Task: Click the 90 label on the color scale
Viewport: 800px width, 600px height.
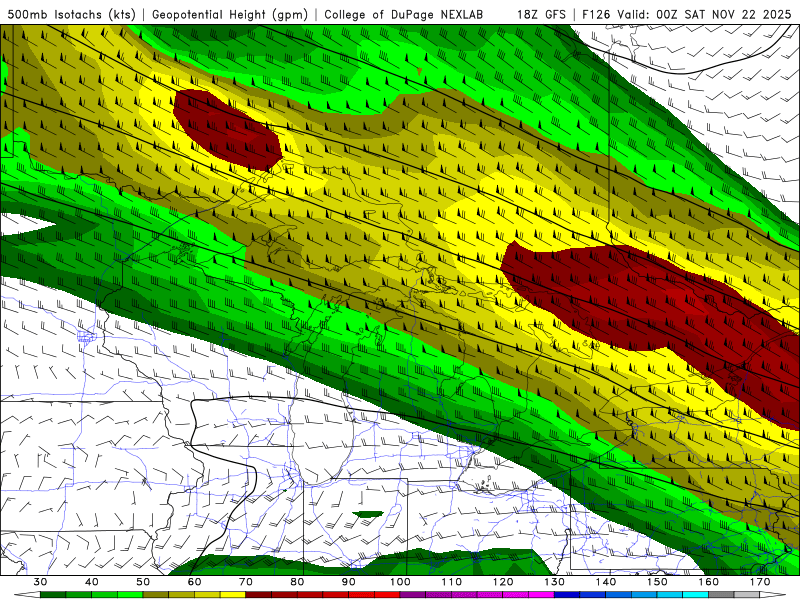Action: tap(348, 582)
